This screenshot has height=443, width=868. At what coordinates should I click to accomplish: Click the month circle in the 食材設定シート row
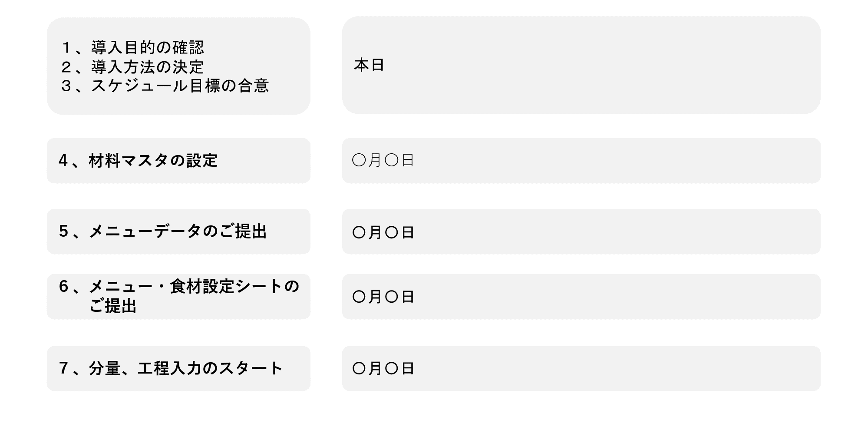(359, 297)
